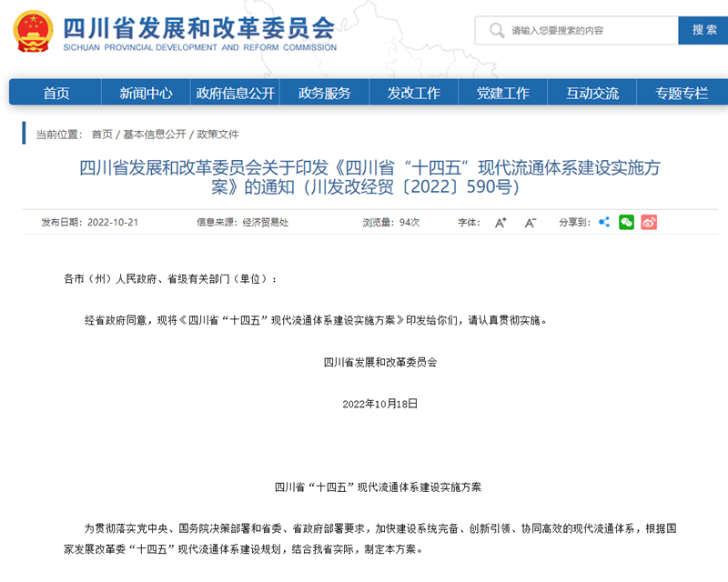This screenshot has width=728, height=582.
Task: Open the 政府信息公开 menu
Action: (x=235, y=93)
